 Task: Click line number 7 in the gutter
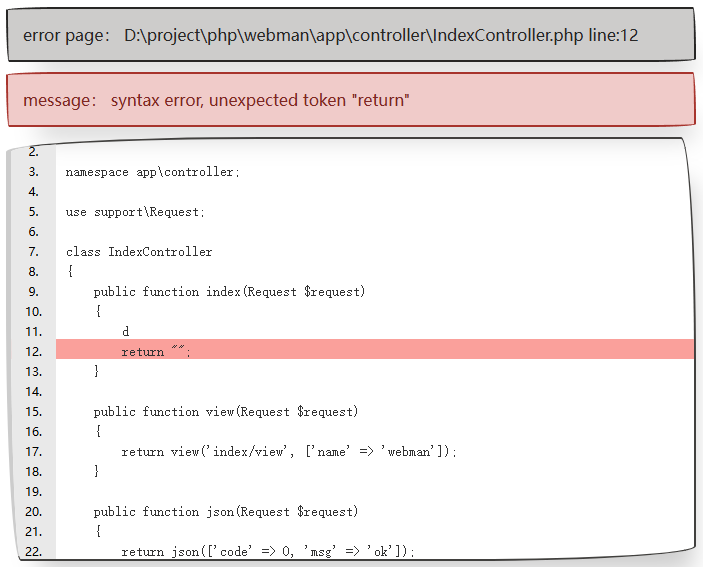tap(33, 251)
